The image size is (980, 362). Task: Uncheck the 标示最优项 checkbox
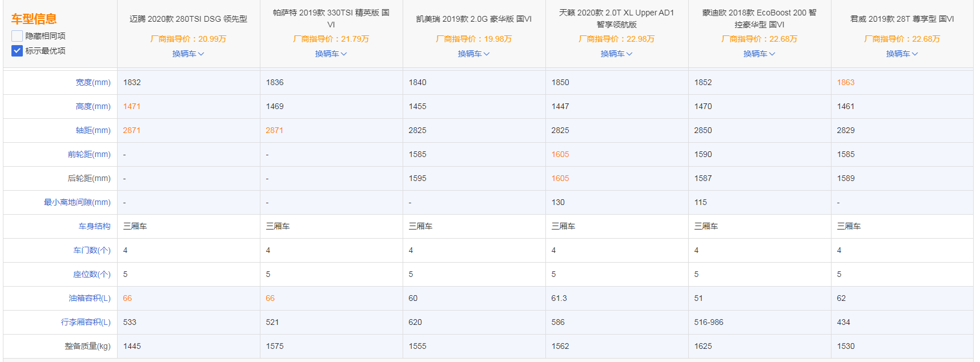17,51
